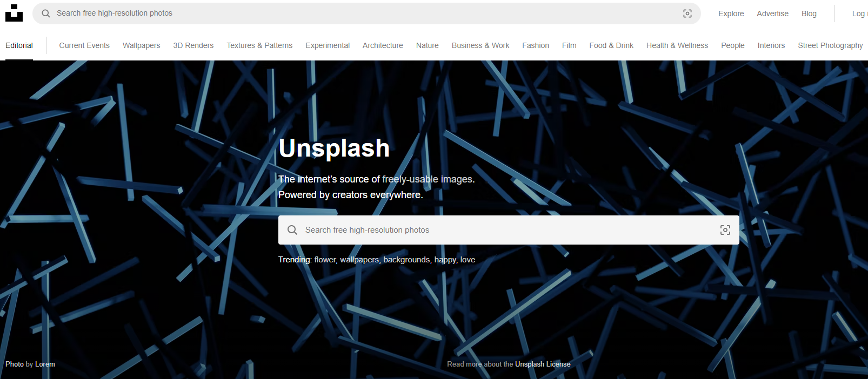Select the Editorial tab
This screenshot has width=868, height=379.
pos(19,45)
